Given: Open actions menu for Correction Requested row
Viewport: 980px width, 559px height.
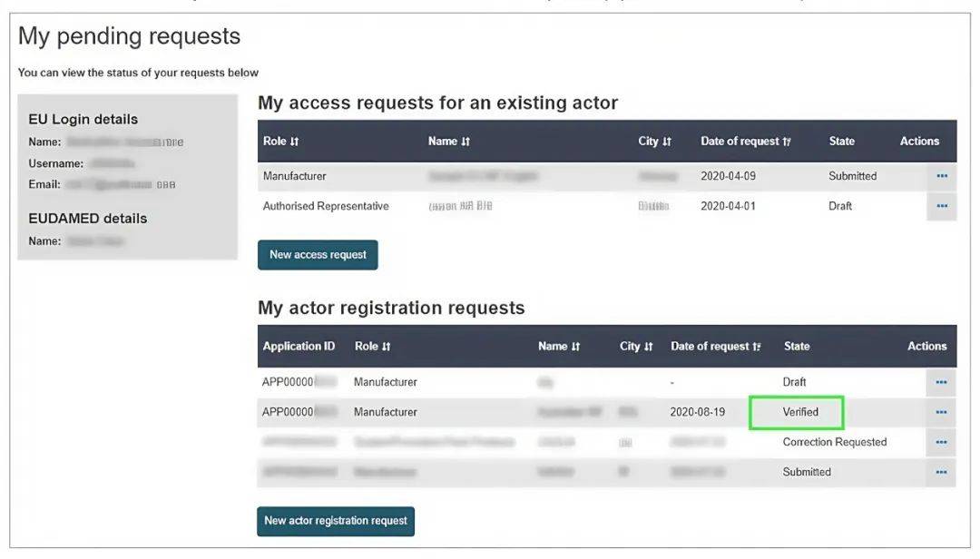Looking at the screenshot, I should pyautogui.click(x=941, y=442).
